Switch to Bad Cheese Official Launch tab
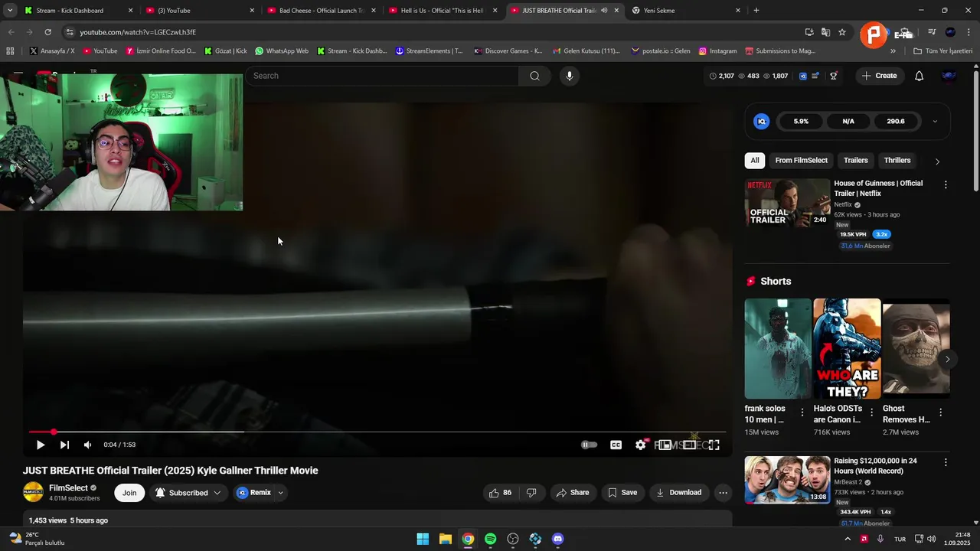This screenshot has height=551, width=980. [x=322, y=11]
